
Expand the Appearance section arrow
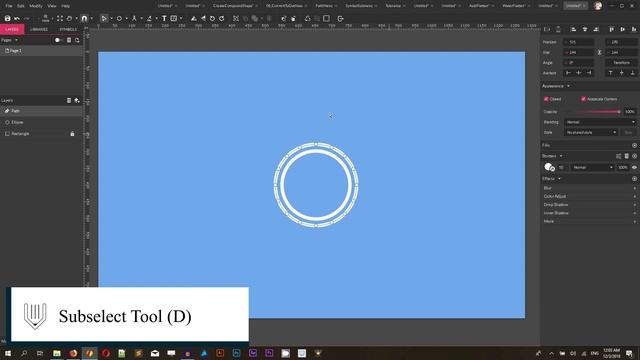(x=568, y=86)
